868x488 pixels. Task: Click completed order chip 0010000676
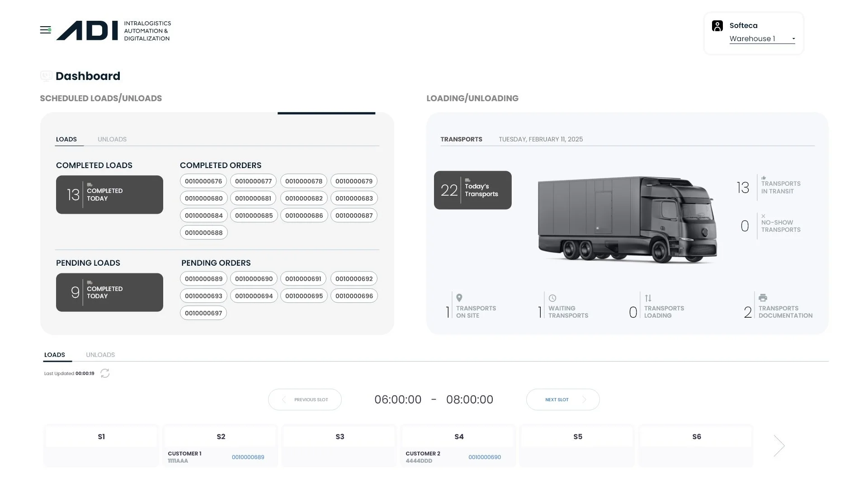[x=203, y=181]
